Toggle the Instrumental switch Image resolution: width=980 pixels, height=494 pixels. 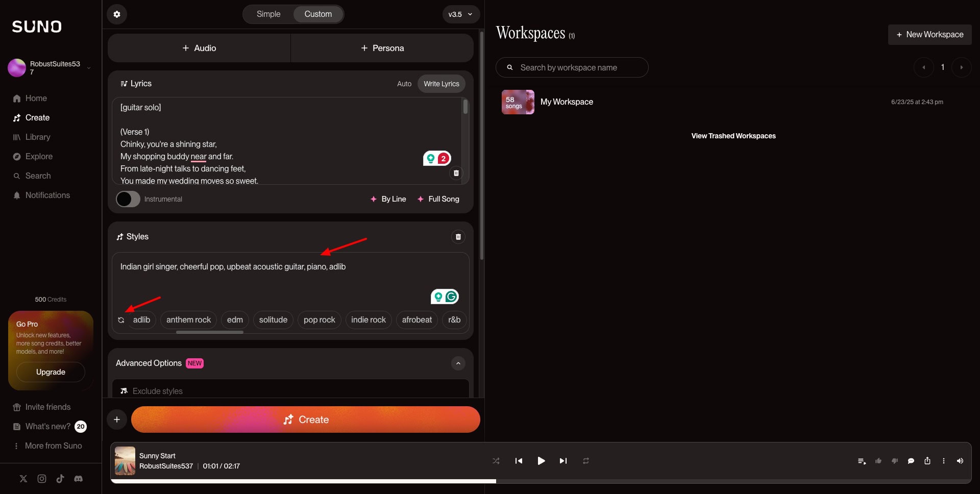coord(128,199)
